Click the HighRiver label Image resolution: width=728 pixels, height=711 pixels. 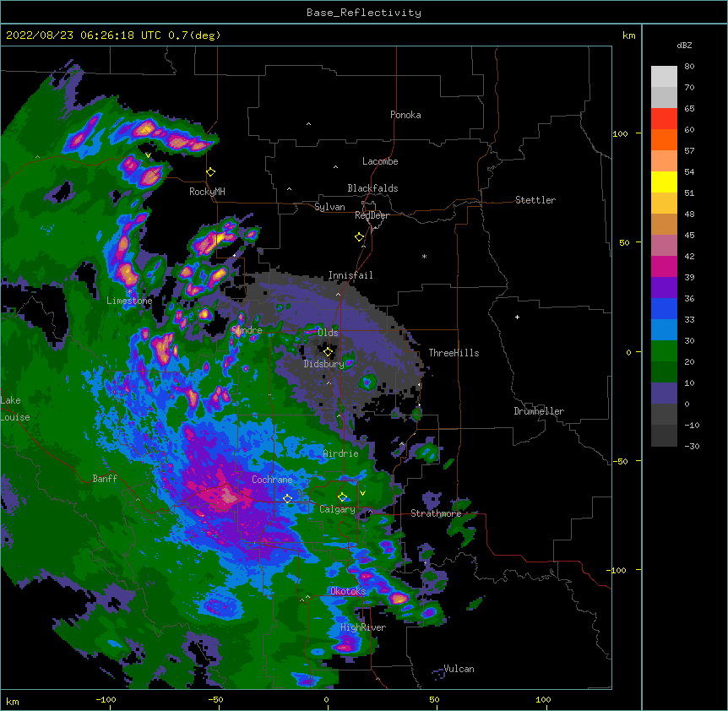pyautogui.click(x=363, y=627)
